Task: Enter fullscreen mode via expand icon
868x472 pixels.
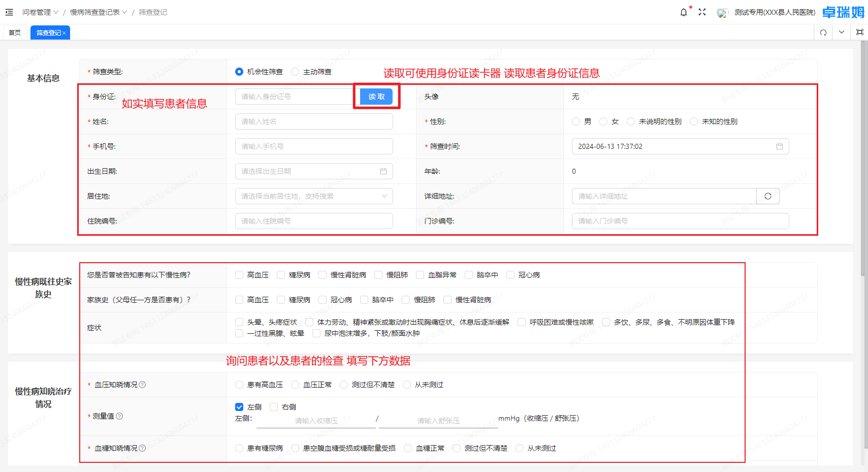Action: coord(702,12)
